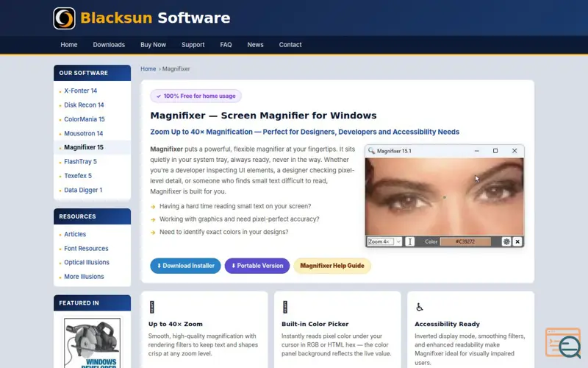Open FlashTray 5 in sidebar

(80, 161)
